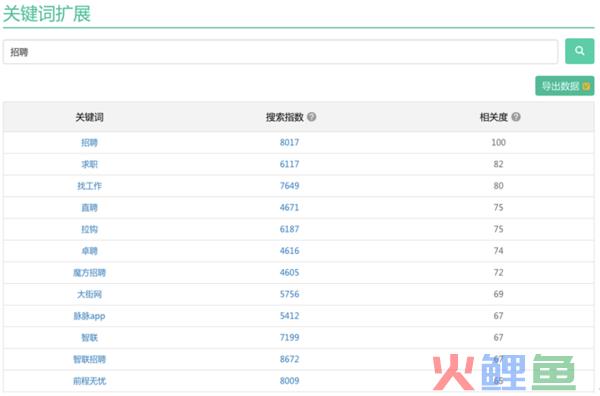Click the help icon next to 搜索指数
600x396 pixels.
click(311, 117)
